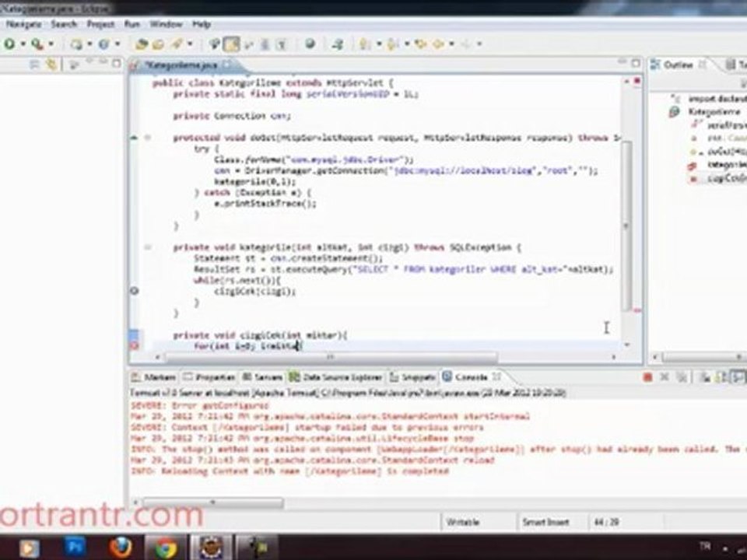Click Remove All Terminated Launches icon

pos(682,378)
